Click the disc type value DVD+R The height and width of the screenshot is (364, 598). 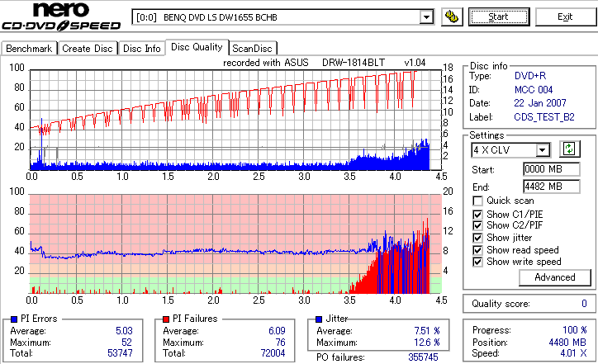point(530,76)
